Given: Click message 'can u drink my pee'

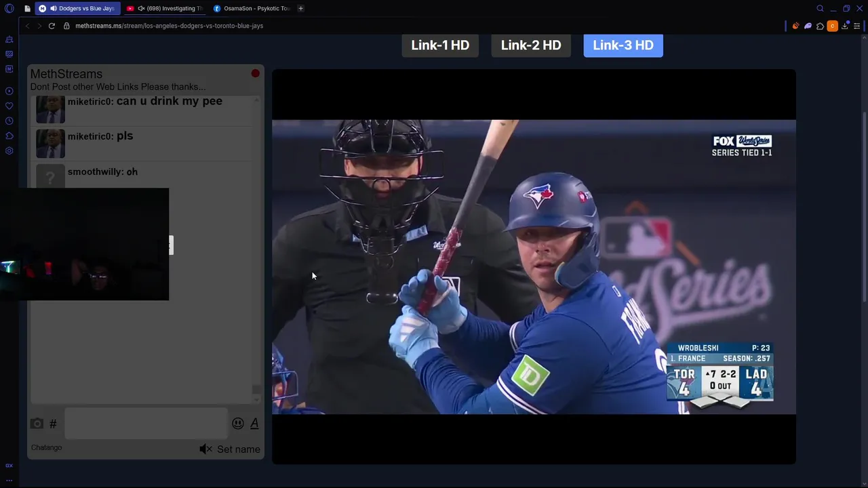Looking at the screenshot, I should pos(170,101).
